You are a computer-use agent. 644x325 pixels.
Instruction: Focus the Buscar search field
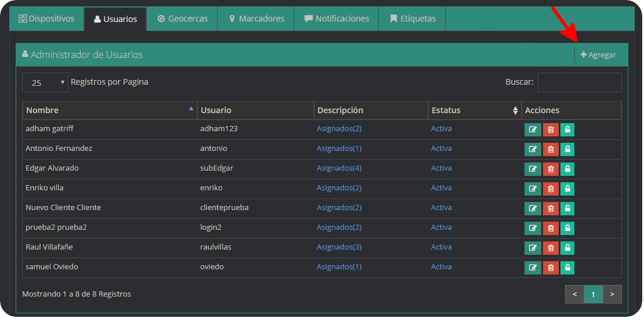click(580, 82)
